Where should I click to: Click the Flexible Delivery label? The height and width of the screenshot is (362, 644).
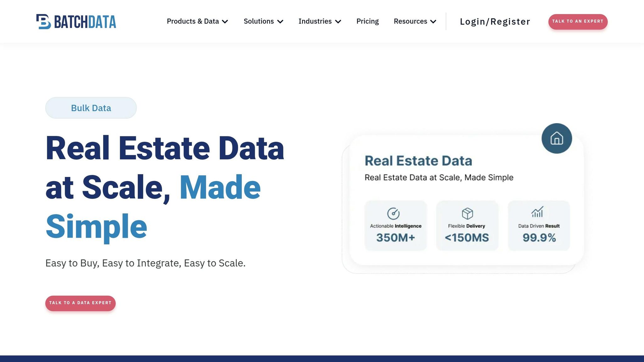467,226
